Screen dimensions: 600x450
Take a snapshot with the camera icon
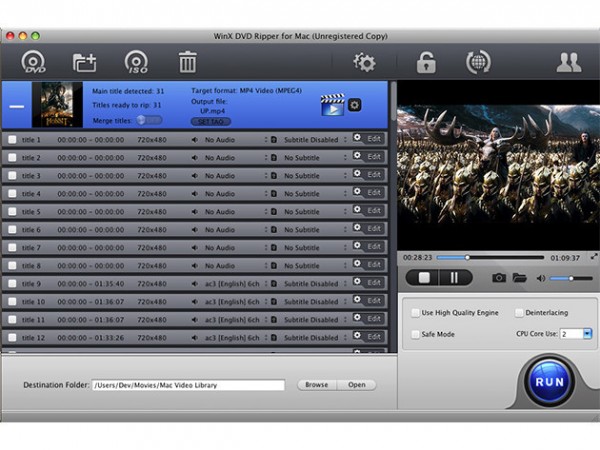click(499, 277)
